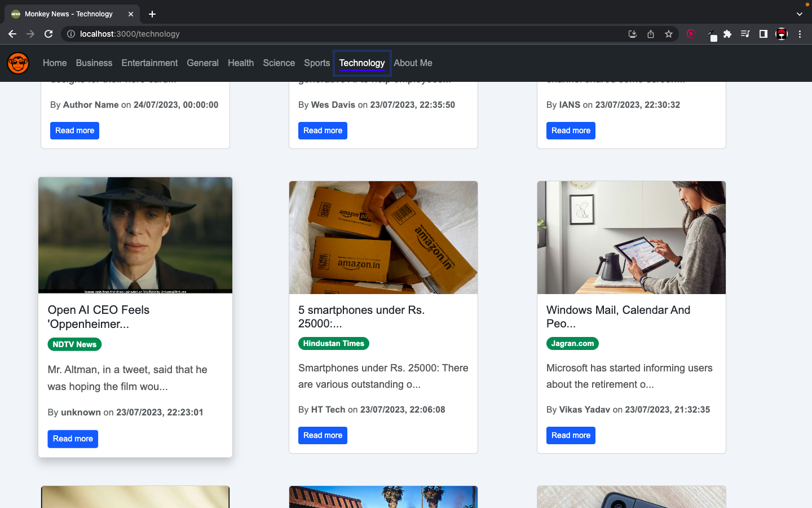Switch to the Sports section
This screenshot has width=812, height=508.
pyautogui.click(x=317, y=63)
